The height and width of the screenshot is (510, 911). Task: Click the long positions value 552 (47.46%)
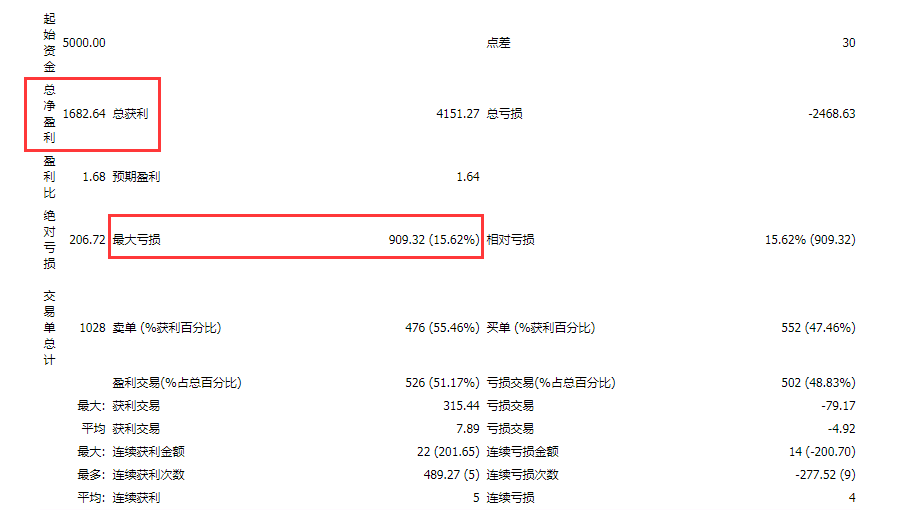[818, 328]
